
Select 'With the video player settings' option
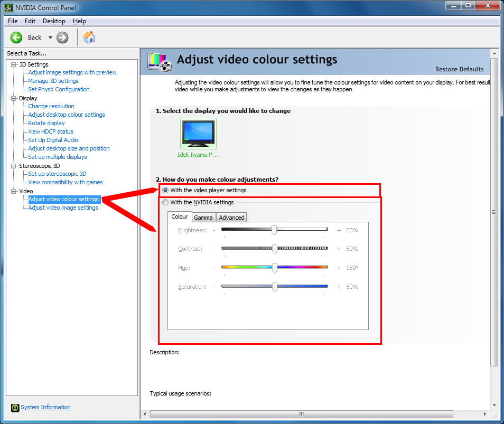(205, 190)
